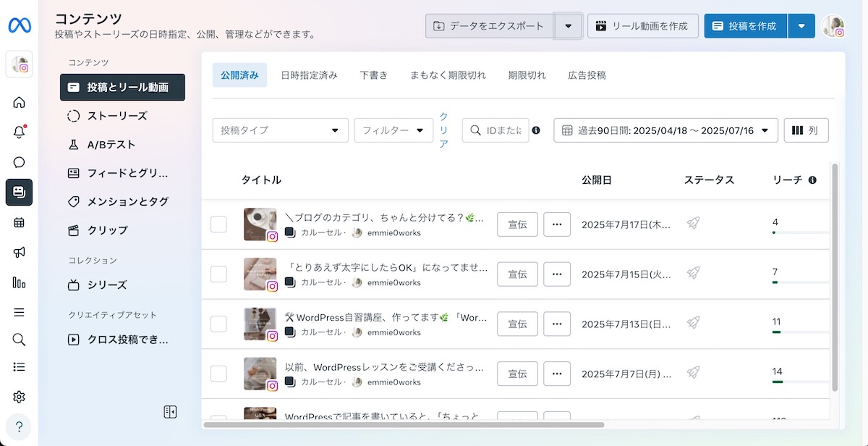Viewport: 868px width, 446px height.
Task: Select checkbox for 「とりあえず太字にしたらOK」 post
Action: [x=218, y=274]
